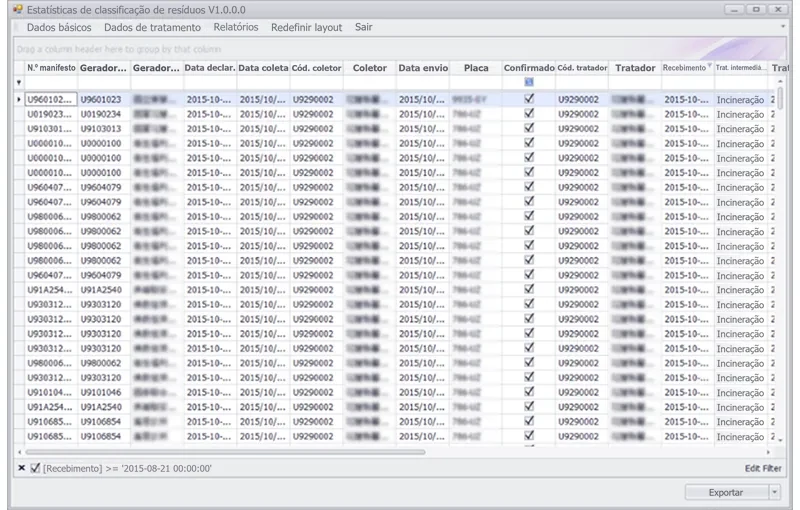The height and width of the screenshot is (510, 800).
Task: Open the Dados básicos menu
Action: (59, 28)
